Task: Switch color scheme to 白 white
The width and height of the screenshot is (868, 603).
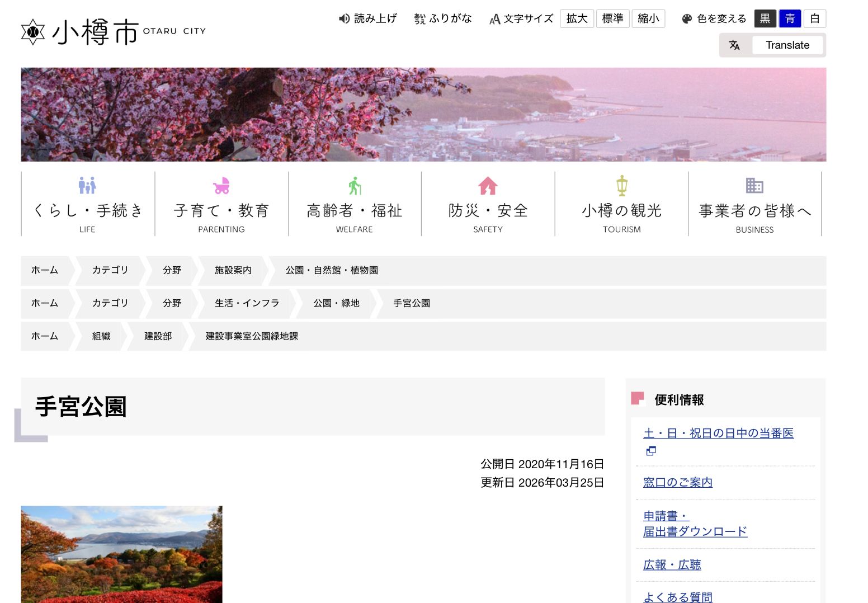Action: pyautogui.click(x=815, y=18)
